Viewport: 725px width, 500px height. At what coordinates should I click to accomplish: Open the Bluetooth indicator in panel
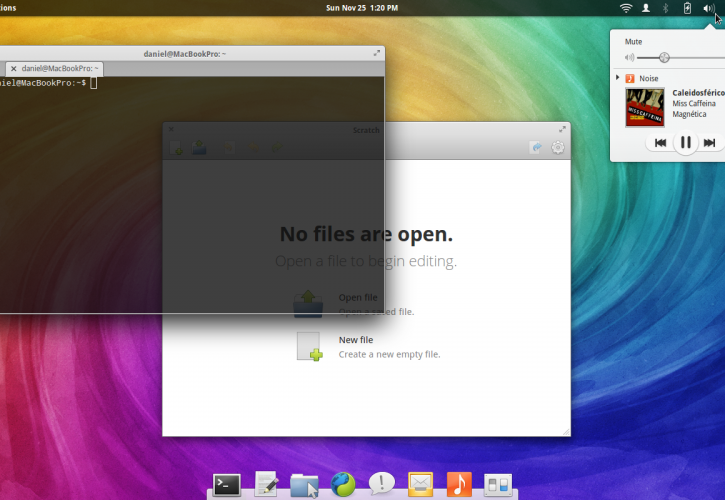tap(666, 8)
